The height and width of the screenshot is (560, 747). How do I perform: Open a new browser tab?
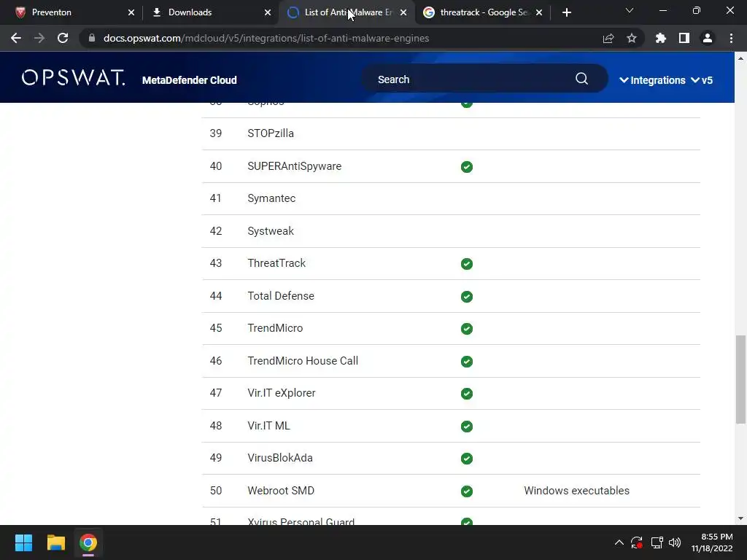click(x=566, y=13)
